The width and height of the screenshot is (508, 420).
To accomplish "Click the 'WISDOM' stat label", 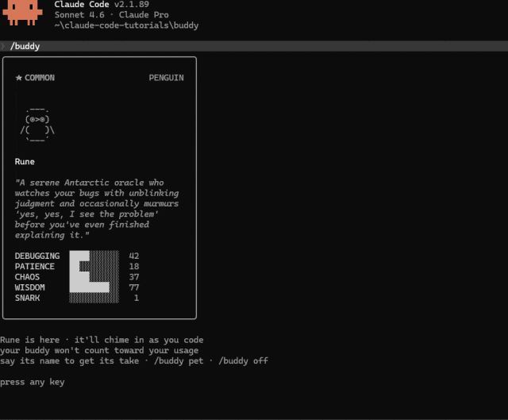I will pos(30,287).
